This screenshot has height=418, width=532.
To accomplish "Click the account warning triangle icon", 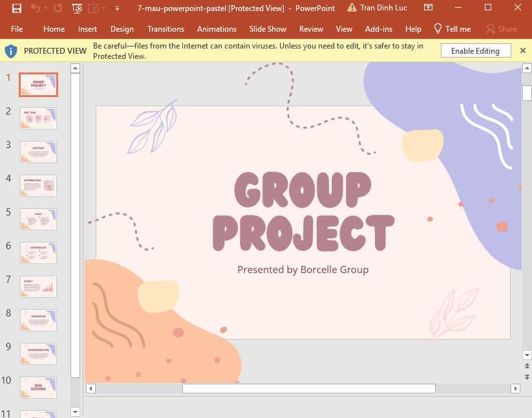I will [x=352, y=8].
